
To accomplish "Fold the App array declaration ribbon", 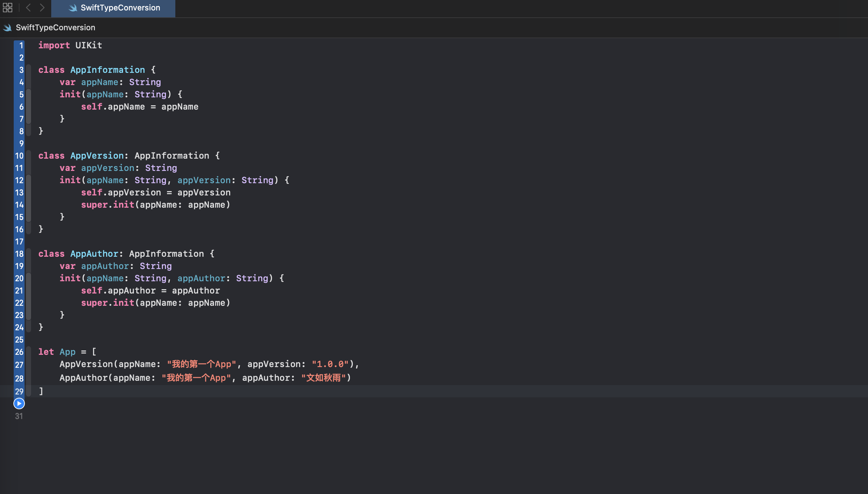I will click(x=29, y=371).
